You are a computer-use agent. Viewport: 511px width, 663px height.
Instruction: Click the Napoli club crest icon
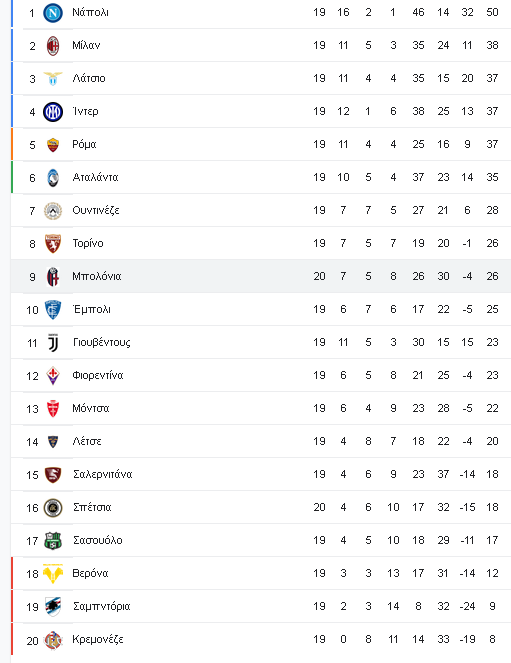click(x=53, y=13)
